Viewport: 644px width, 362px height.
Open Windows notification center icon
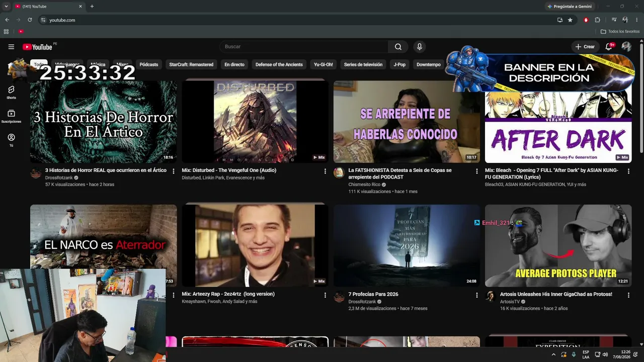click(x=636, y=354)
